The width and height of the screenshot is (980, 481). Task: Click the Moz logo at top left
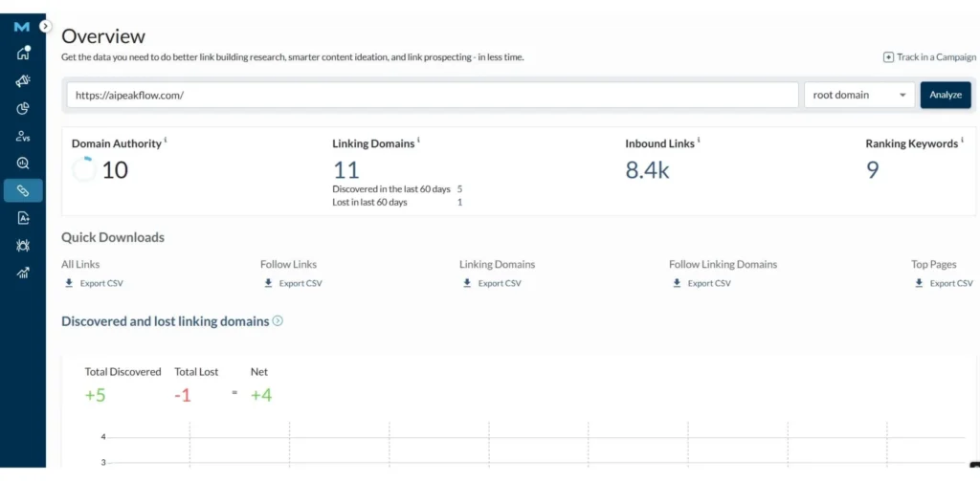pyautogui.click(x=22, y=27)
